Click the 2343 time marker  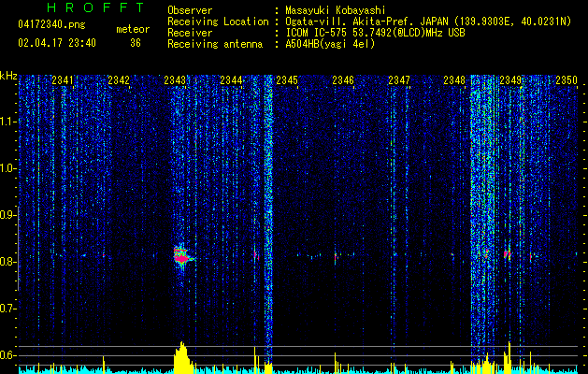(175, 79)
